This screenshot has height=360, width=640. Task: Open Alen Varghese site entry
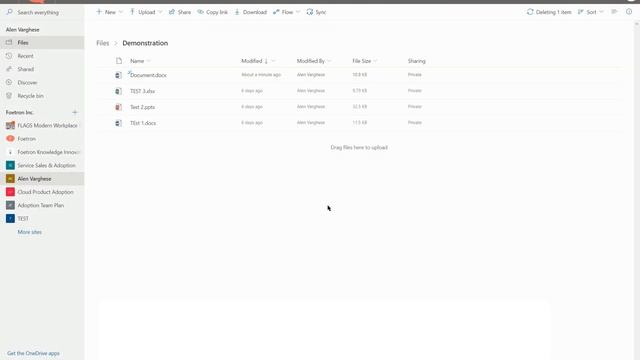pos(42,179)
